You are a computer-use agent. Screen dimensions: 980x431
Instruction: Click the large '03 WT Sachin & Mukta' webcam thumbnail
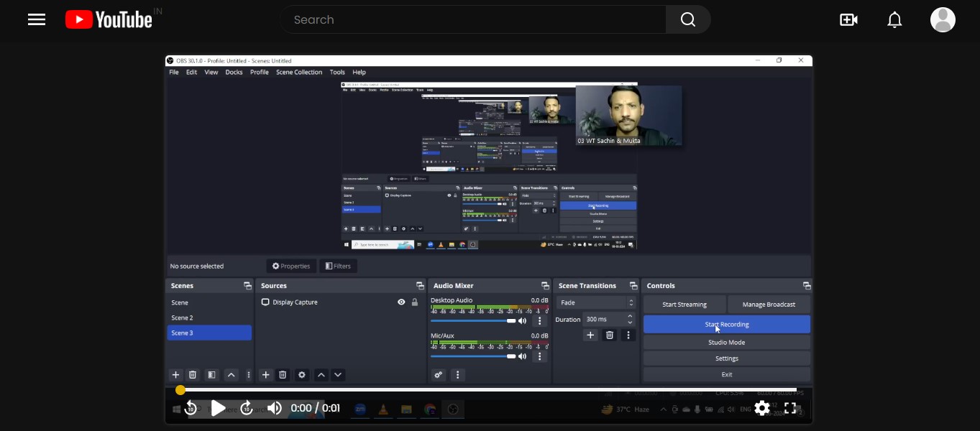629,116
